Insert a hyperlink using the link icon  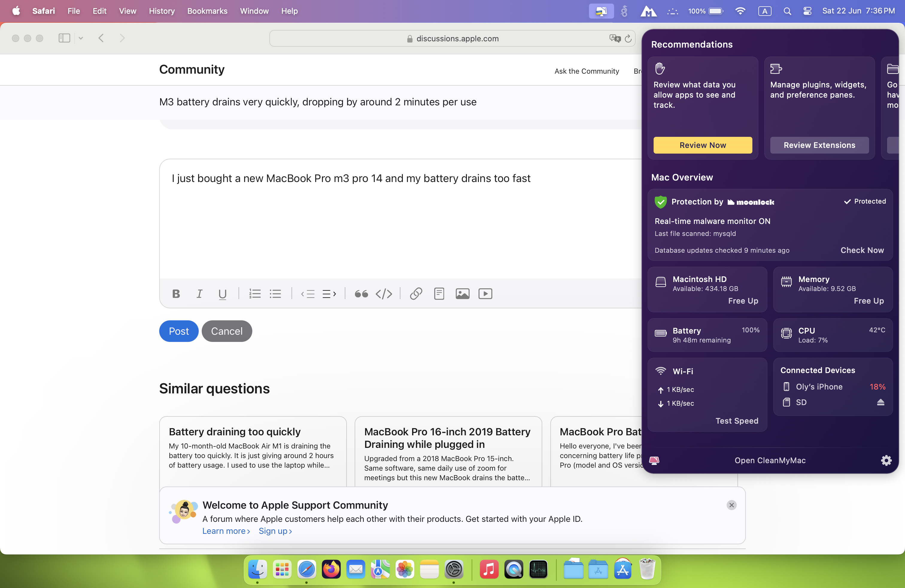coord(416,294)
